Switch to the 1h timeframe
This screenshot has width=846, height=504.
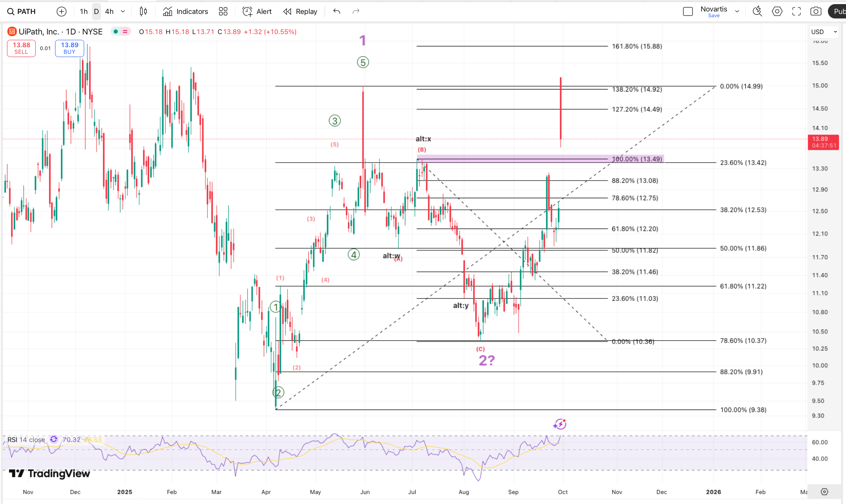(x=84, y=11)
